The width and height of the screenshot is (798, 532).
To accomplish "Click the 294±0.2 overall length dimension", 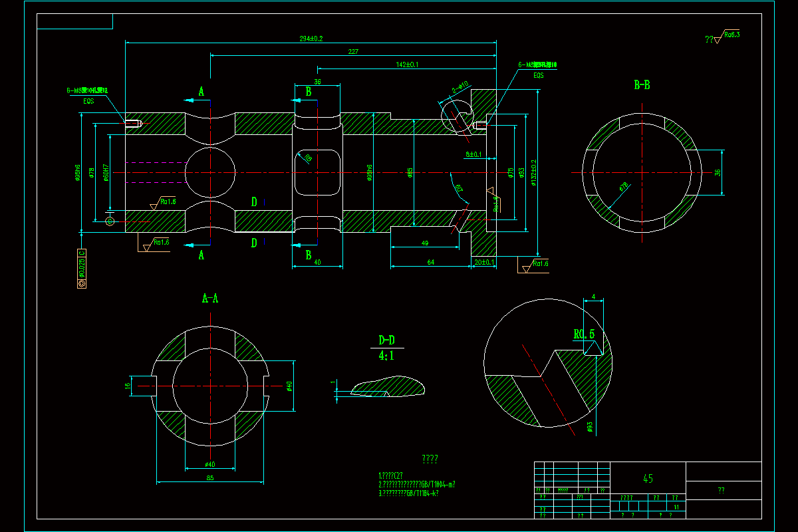I will point(311,39).
